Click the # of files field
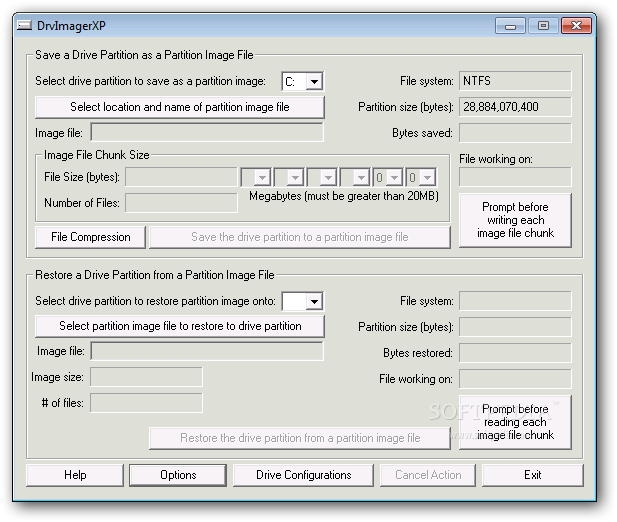This screenshot has width=617, height=522. (x=146, y=403)
